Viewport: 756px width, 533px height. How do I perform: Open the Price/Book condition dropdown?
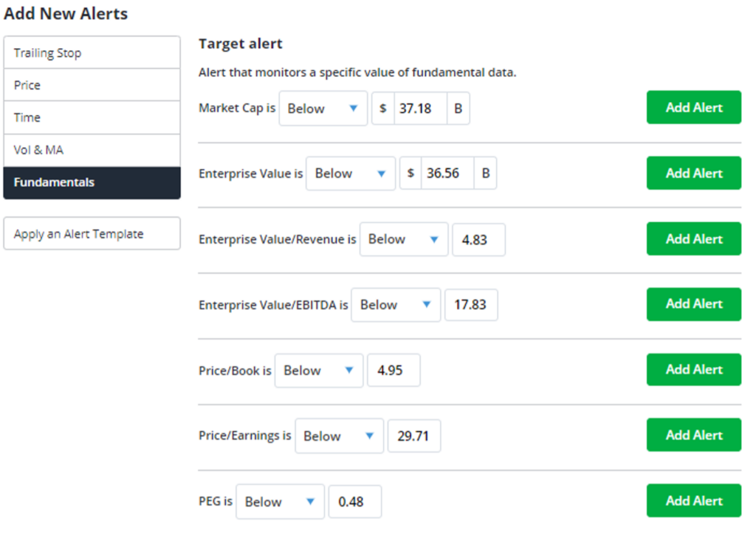pyautogui.click(x=319, y=371)
